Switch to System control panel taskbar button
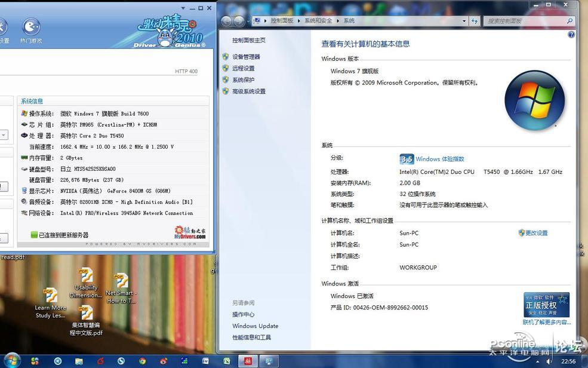This screenshot has width=588, height=368. point(269,361)
